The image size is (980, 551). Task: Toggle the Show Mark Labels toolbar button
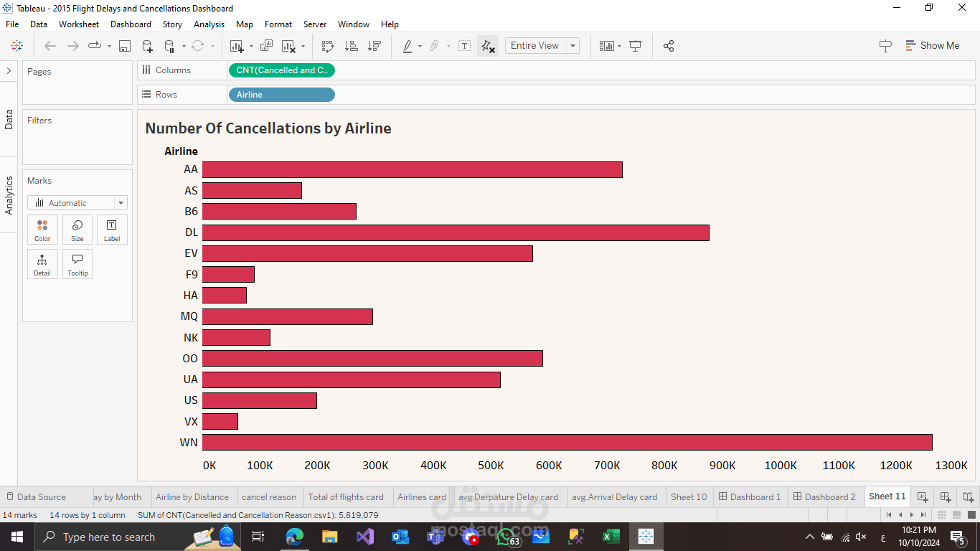point(465,46)
